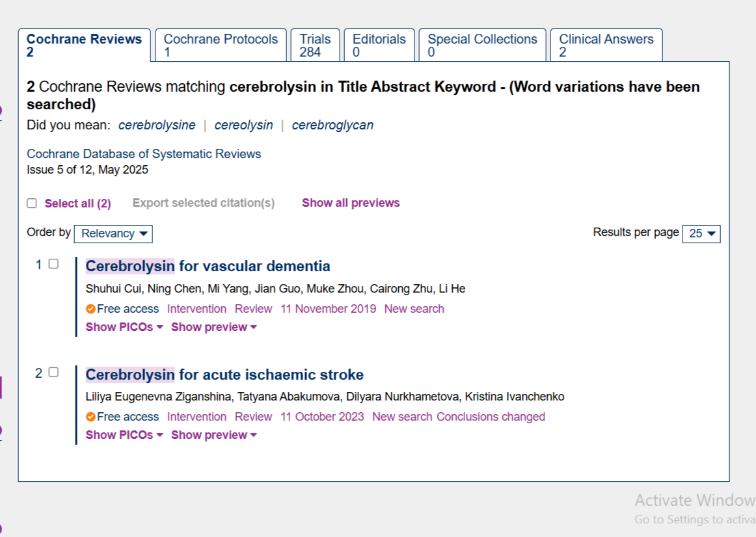Click the 11 November 2019 date text
The height and width of the screenshot is (537, 756).
(x=329, y=309)
